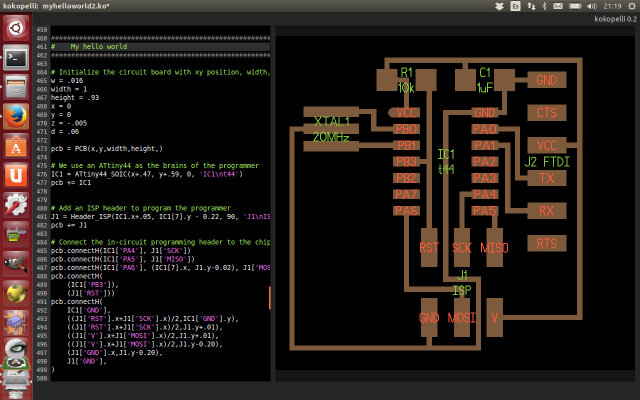Click the ATtiny44_SOIC definition line
Screen dimensions: 640x400
(147, 174)
